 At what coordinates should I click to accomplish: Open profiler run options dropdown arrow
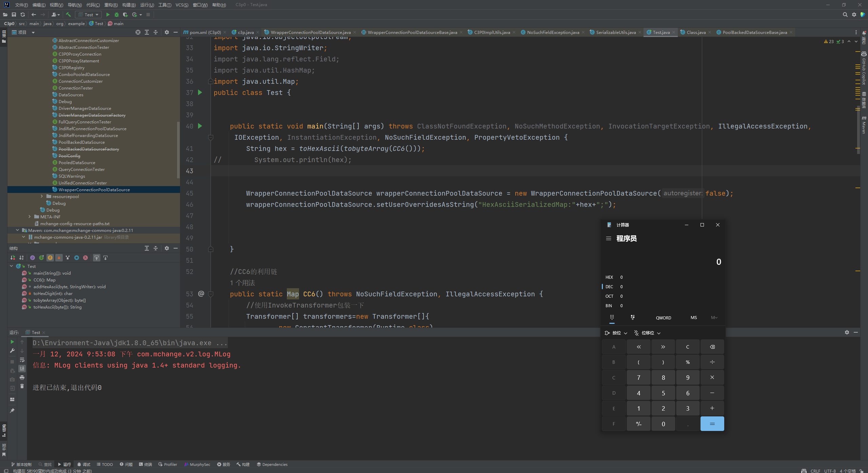[141, 15]
